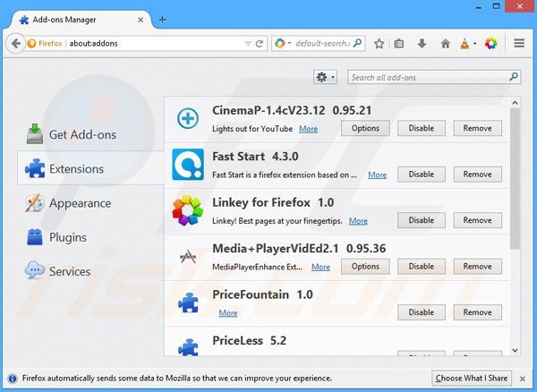Show bookmarks list icon
Screen dimensions: 537x392
[x=399, y=44]
